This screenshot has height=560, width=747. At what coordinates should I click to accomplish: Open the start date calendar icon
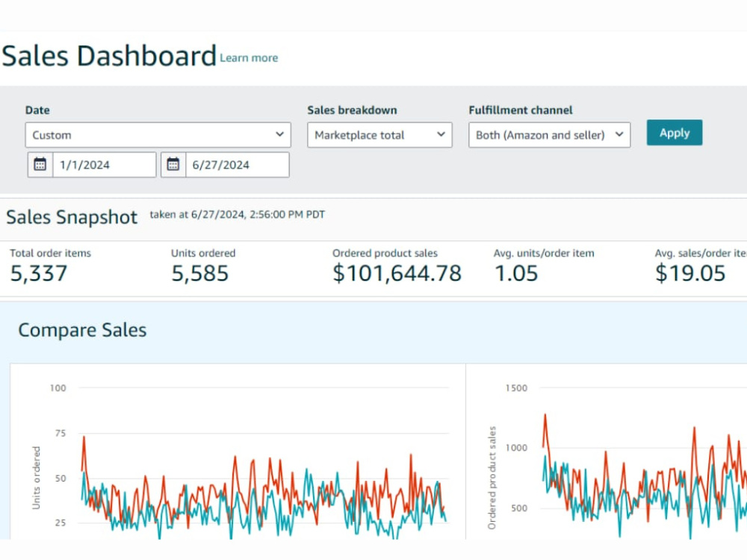tap(40, 165)
